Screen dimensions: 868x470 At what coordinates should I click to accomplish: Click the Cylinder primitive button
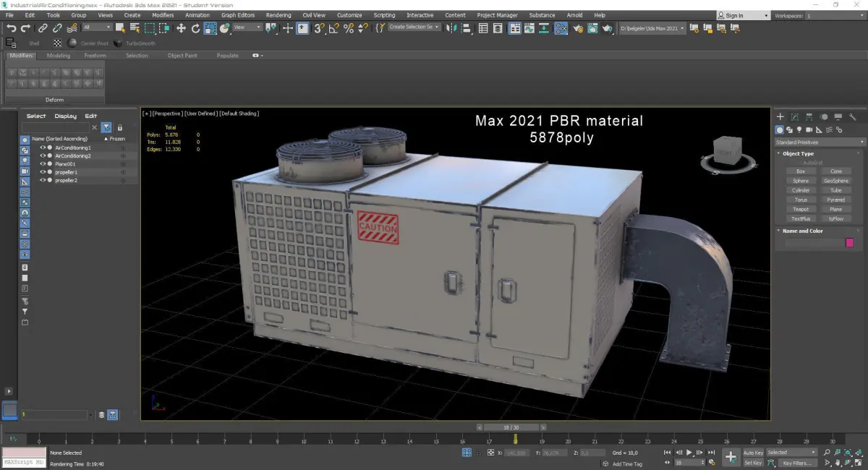point(801,190)
